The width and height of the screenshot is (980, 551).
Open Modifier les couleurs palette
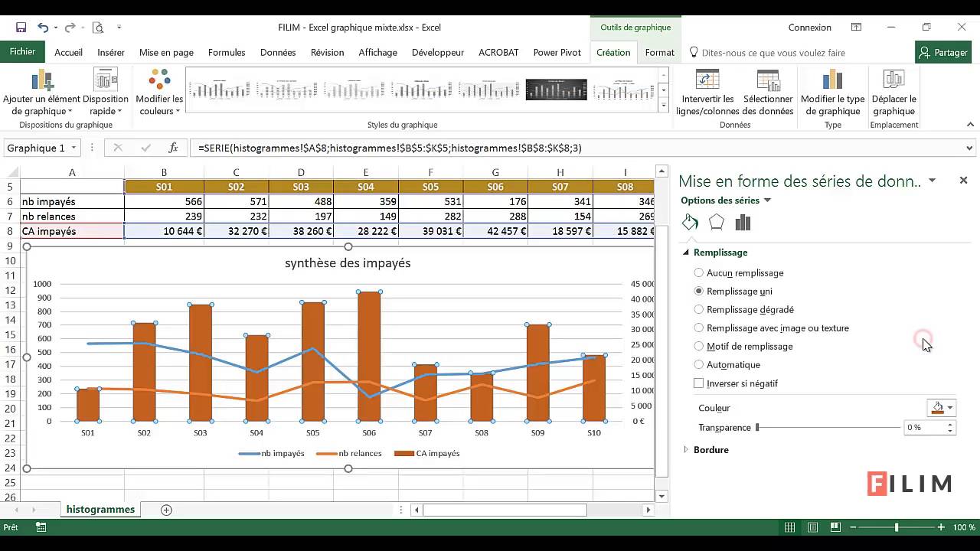(159, 92)
